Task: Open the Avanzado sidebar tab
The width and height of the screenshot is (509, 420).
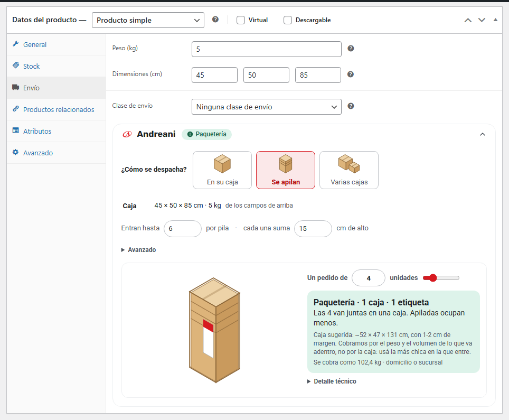Action: pyautogui.click(x=56, y=153)
